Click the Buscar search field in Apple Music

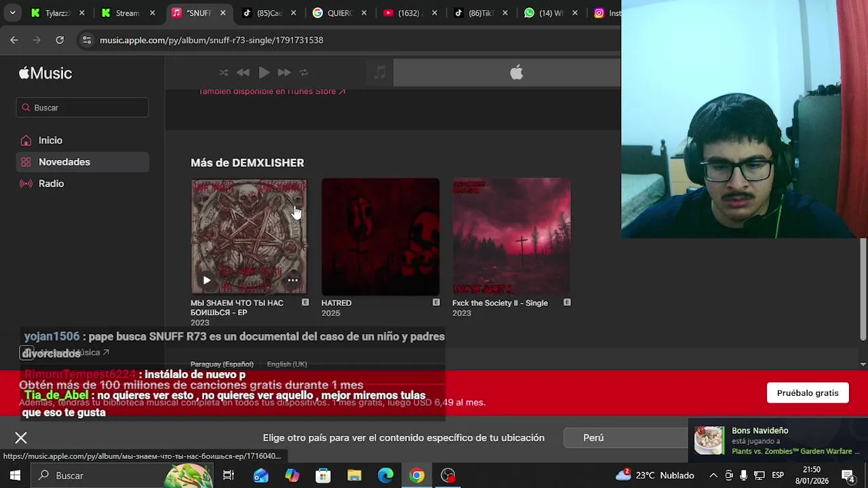[82, 107]
